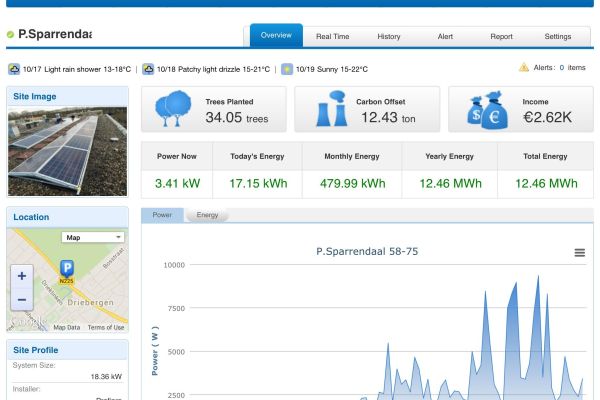Click the 10/19 sunny weather icon
The width and height of the screenshot is (600, 400).
click(x=287, y=69)
